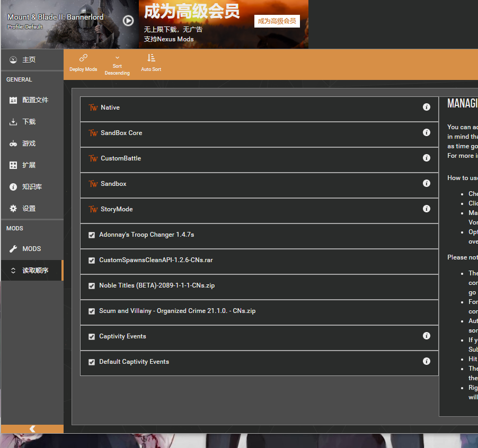Click the TaleWorlds icon beside StoryMode
This screenshot has height=448, width=478.
pyautogui.click(x=93, y=209)
